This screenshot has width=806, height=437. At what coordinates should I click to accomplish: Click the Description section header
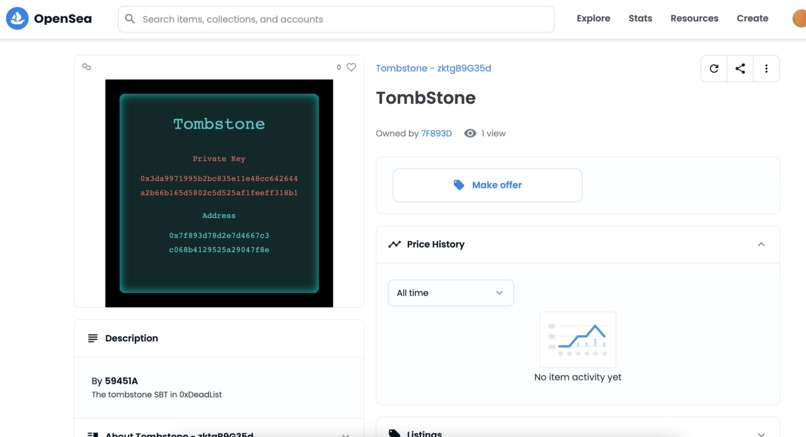[x=219, y=338]
